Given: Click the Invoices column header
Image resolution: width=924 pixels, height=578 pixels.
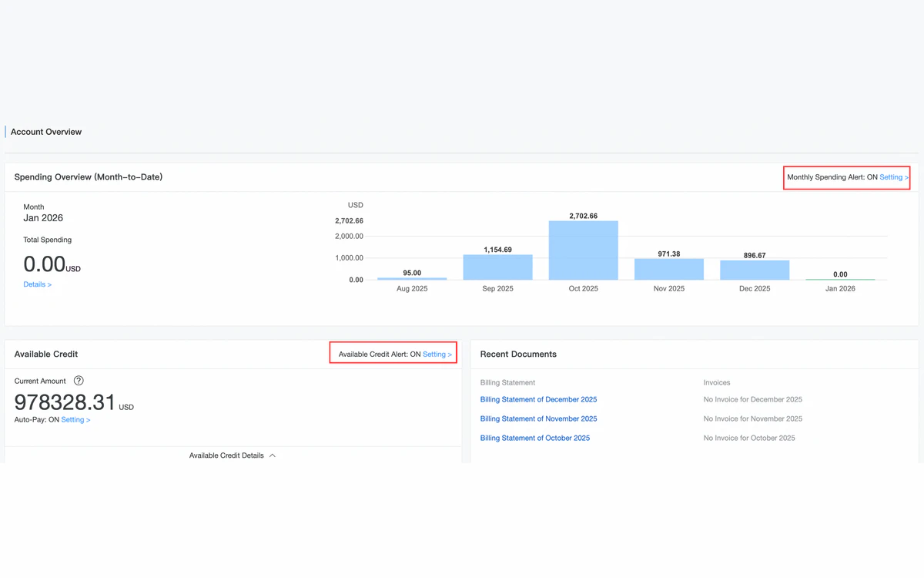Looking at the screenshot, I should [717, 382].
